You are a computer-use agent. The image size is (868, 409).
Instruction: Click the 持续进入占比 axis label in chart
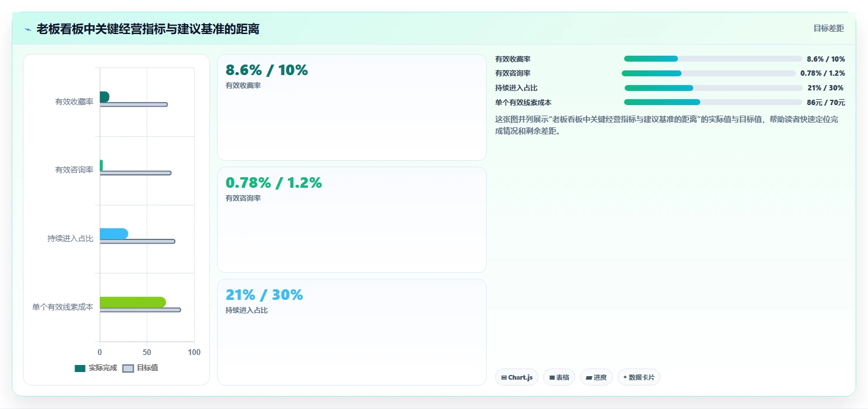tap(70, 238)
